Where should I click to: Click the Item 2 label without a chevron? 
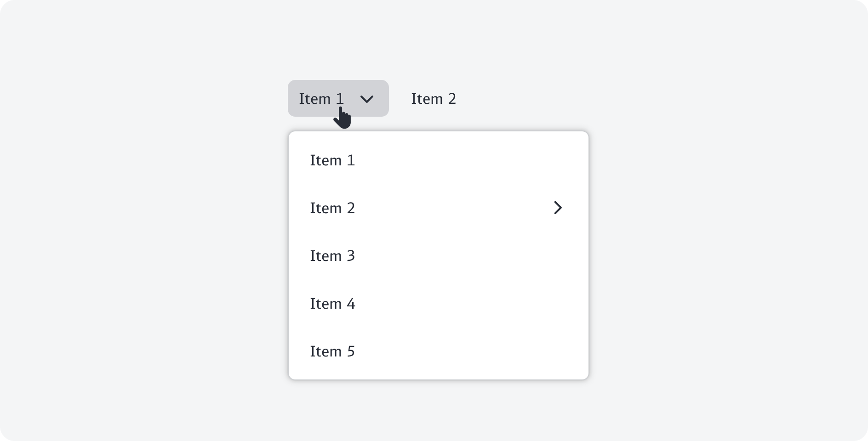(434, 99)
